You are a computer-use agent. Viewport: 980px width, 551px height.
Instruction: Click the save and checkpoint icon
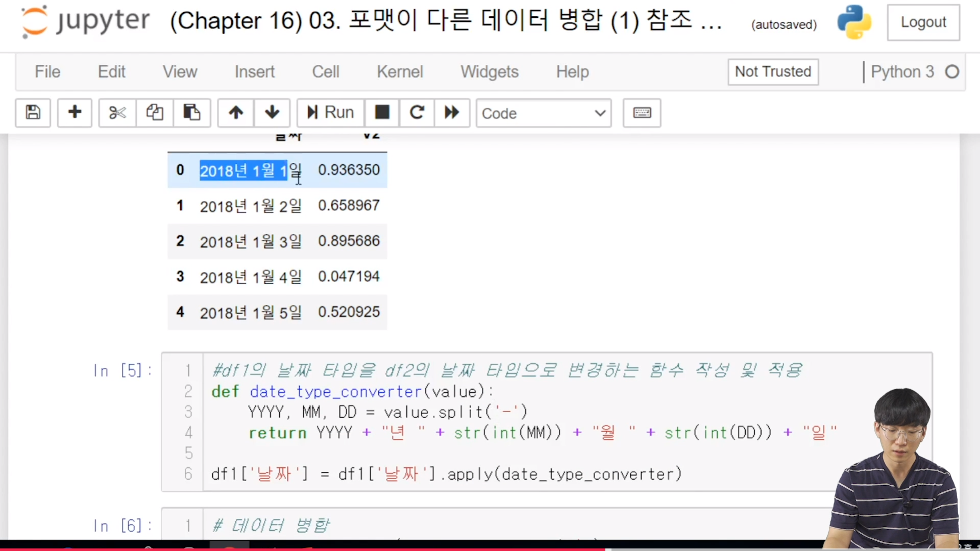tap(33, 112)
